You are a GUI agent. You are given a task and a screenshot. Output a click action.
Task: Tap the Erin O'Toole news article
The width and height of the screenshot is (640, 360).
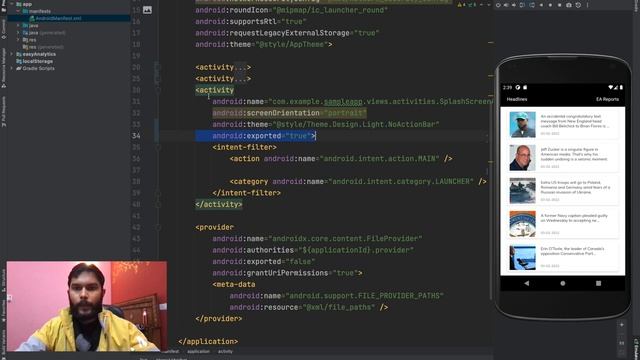point(562,257)
